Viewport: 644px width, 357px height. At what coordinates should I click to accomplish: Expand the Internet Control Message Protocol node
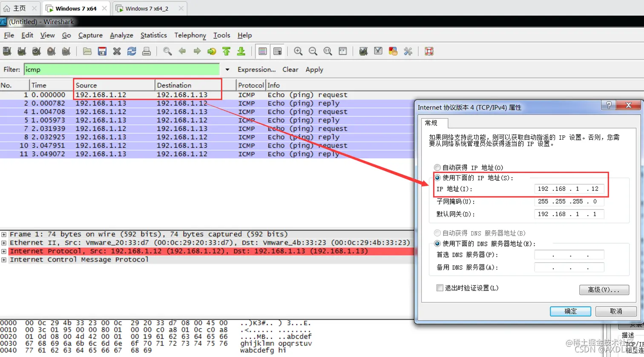click(4, 260)
